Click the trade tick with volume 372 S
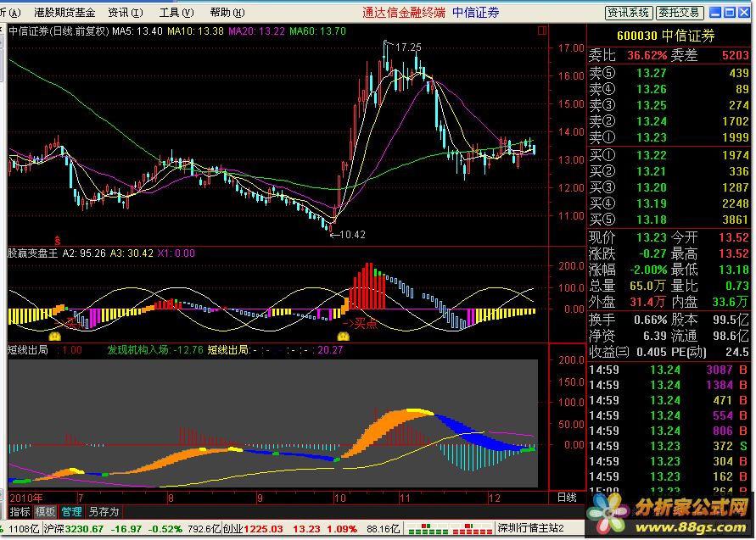This screenshot has width=756, height=540. [x=669, y=446]
